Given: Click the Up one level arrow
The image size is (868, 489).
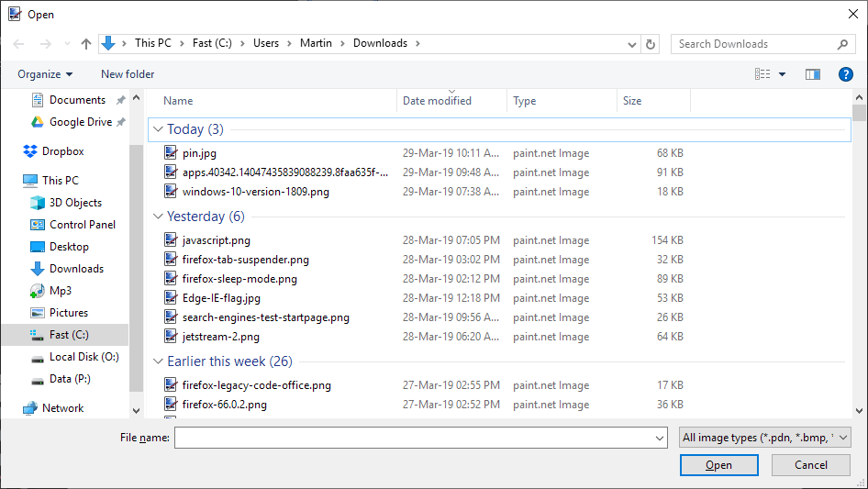Looking at the screenshot, I should (86, 43).
